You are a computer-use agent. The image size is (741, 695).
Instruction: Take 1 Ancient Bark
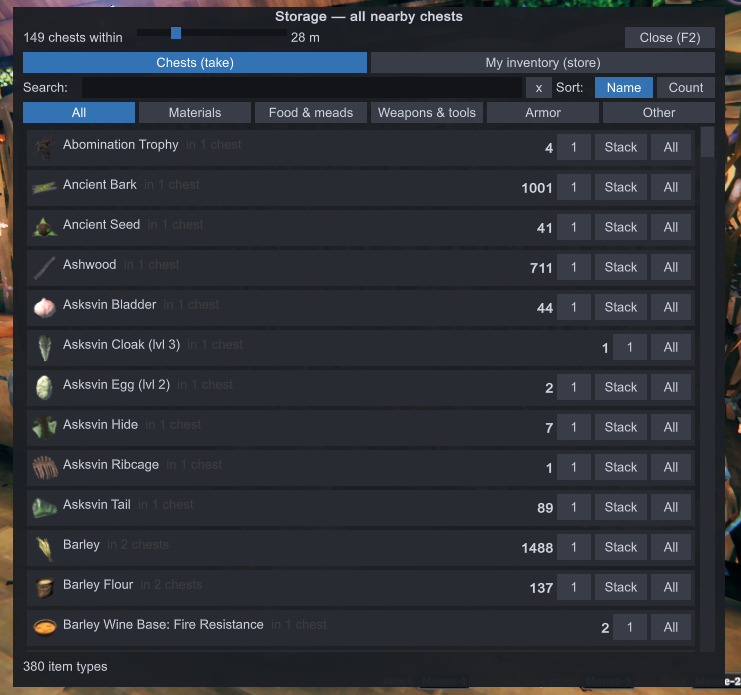[x=574, y=187]
